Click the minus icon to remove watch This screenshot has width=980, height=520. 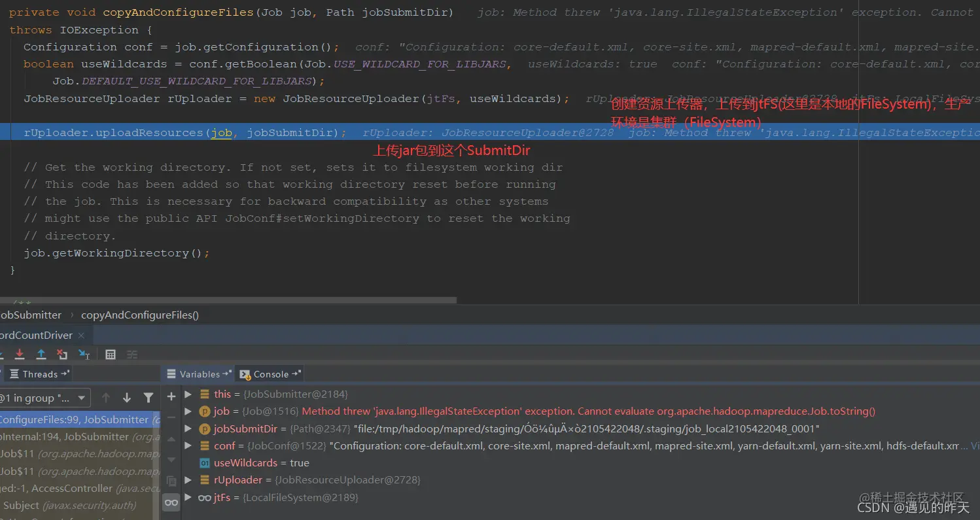[x=171, y=417]
